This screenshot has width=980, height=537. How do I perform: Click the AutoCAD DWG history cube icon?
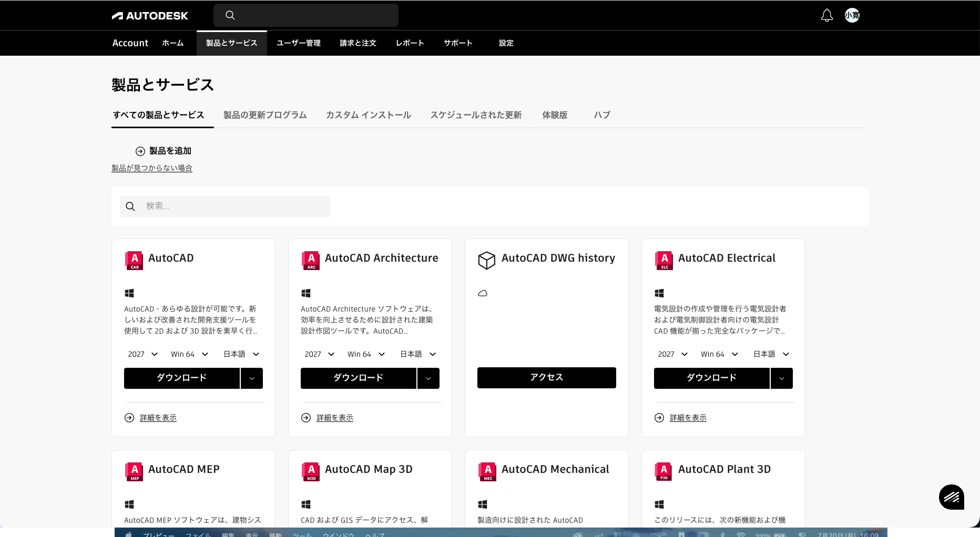click(487, 260)
